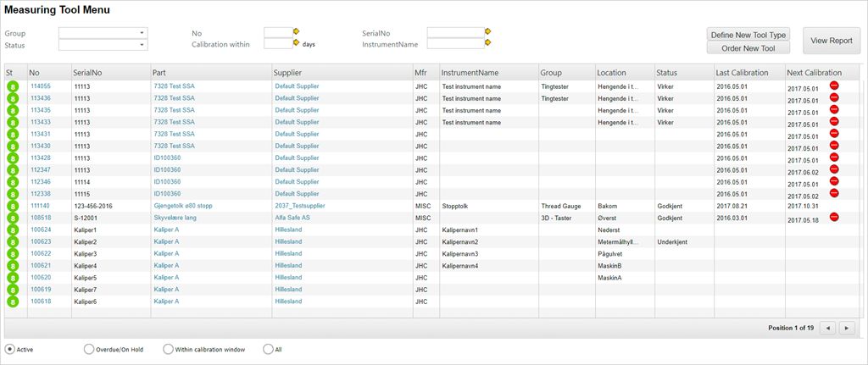868x365 pixels.
Task: Click yellow filter icon beside SerialNo field
Action: click(488, 32)
